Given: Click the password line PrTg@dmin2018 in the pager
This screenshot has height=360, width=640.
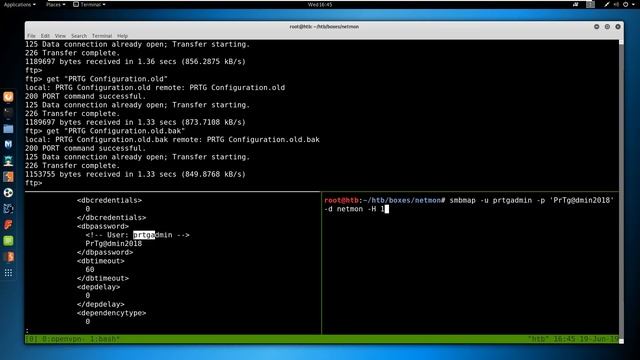Looking at the screenshot, I should (x=114, y=244).
